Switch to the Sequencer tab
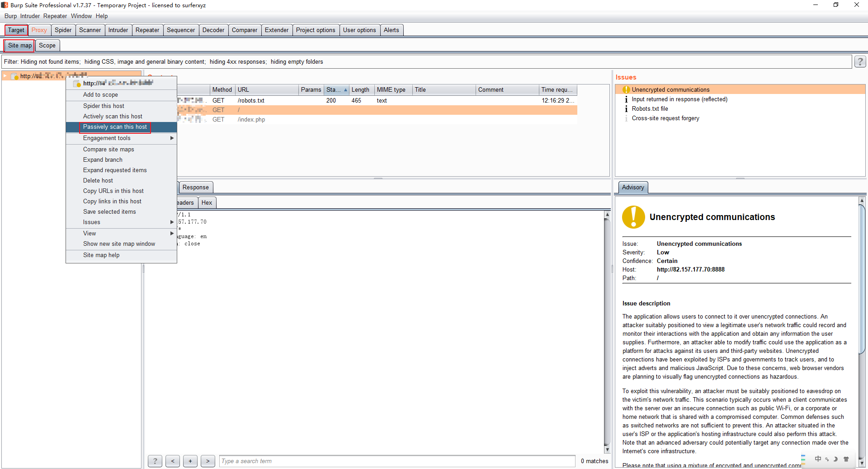Viewport: 868px width, 469px height. pos(181,30)
